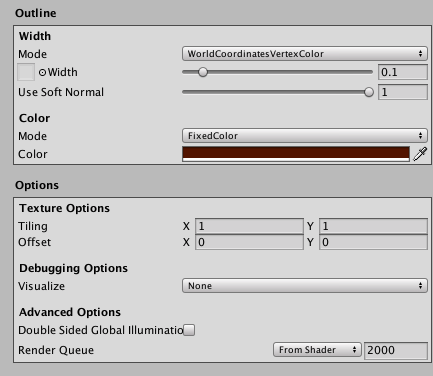Click the Width slider handle
433x376 pixels.
click(203, 72)
